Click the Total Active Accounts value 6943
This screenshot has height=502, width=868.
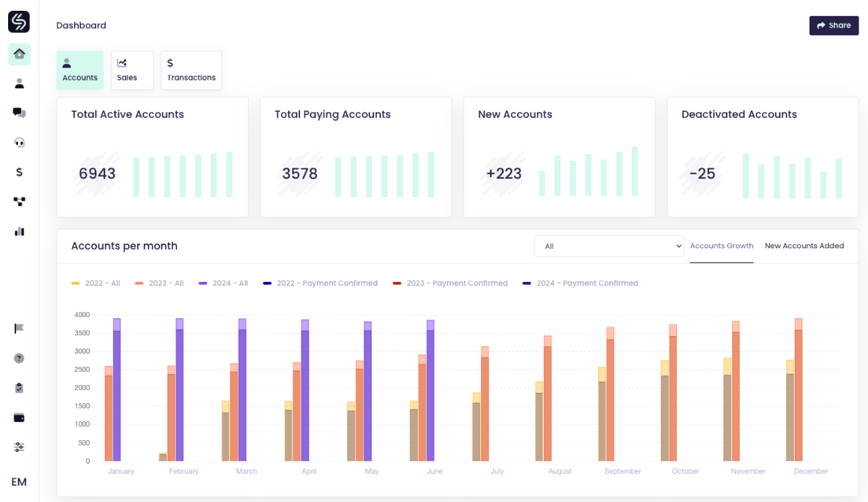click(97, 174)
